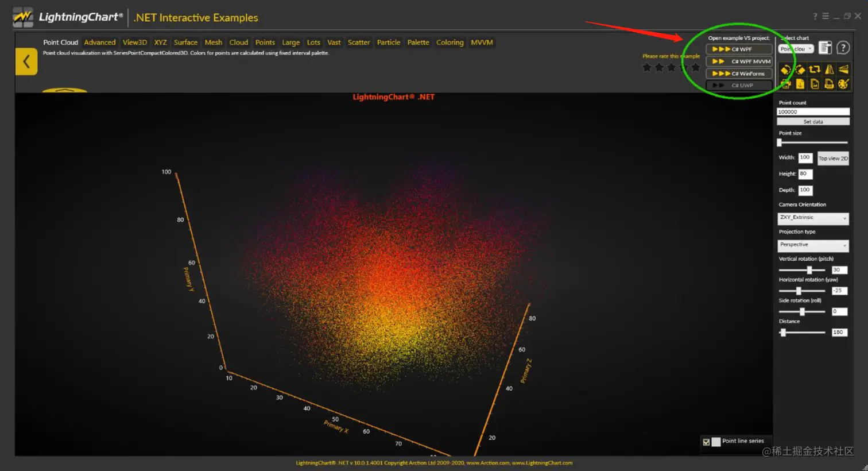Click the upright perspective view icon
Image resolution: width=868 pixels, height=471 pixels.
tap(830, 70)
